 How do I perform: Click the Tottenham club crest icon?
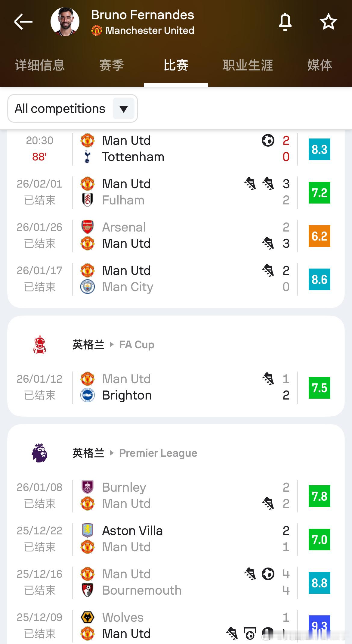(88, 157)
